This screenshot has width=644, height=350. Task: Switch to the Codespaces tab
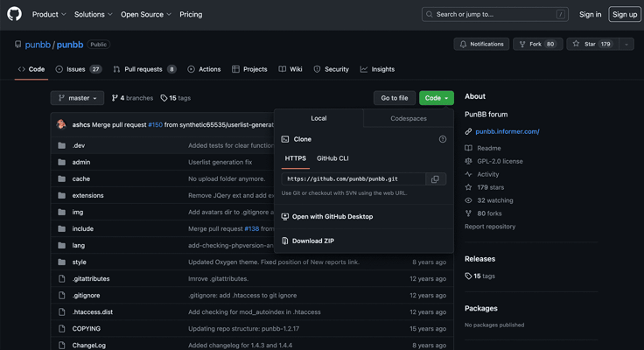pyautogui.click(x=409, y=118)
